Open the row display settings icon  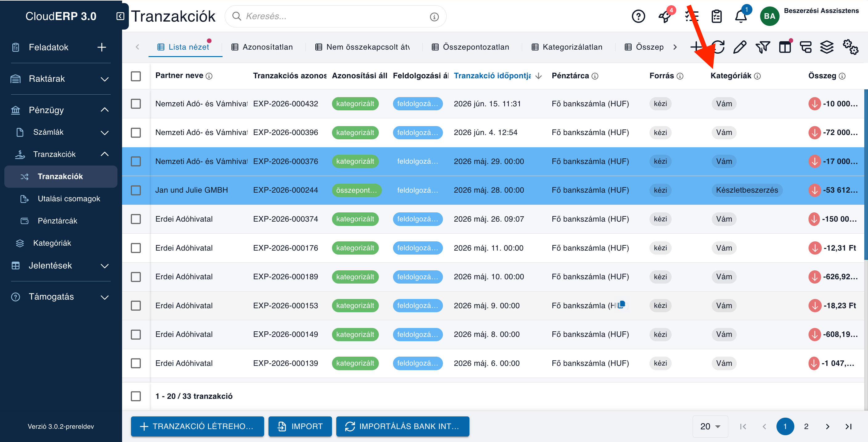(x=806, y=47)
